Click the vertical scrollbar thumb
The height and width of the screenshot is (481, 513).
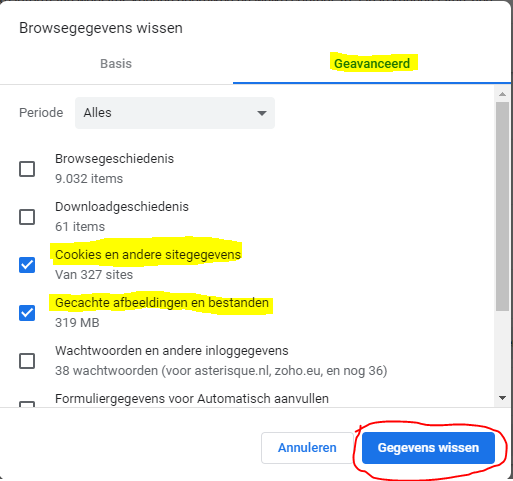pyautogui.click(x=502, y=207)
